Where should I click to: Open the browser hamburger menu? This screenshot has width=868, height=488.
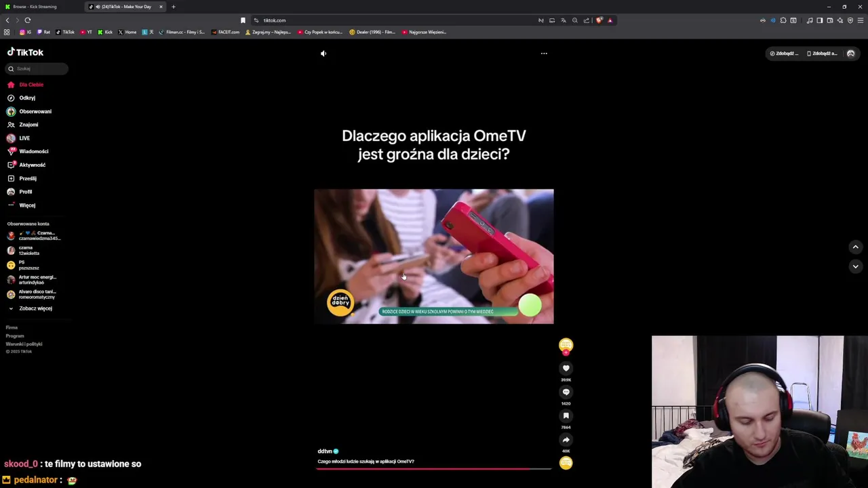[860, 20]
